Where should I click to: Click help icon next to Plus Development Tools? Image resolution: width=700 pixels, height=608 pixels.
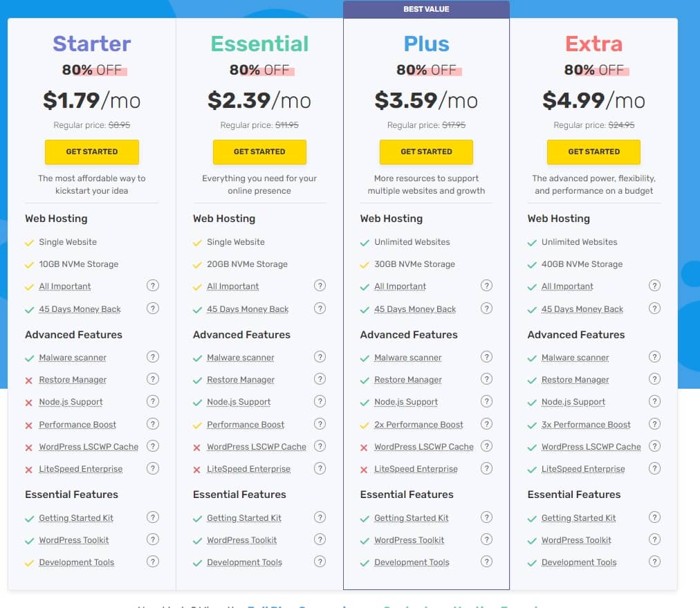(487, 562)
